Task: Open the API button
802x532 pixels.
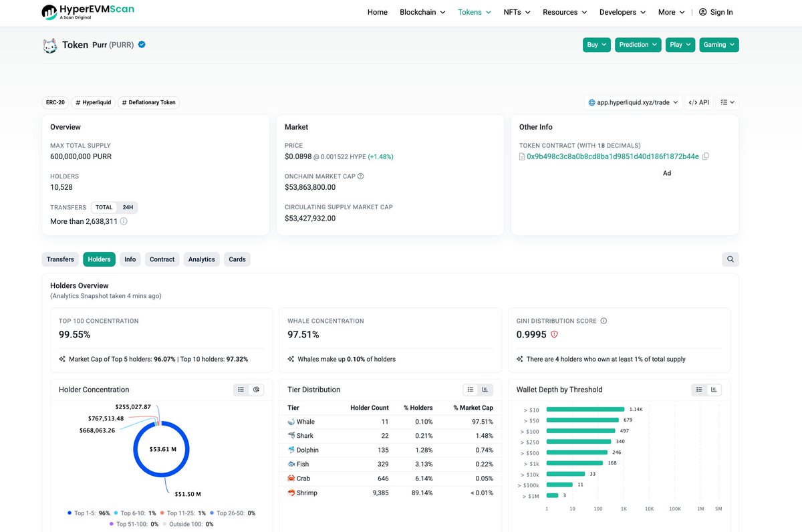Action: coord(699,102)
